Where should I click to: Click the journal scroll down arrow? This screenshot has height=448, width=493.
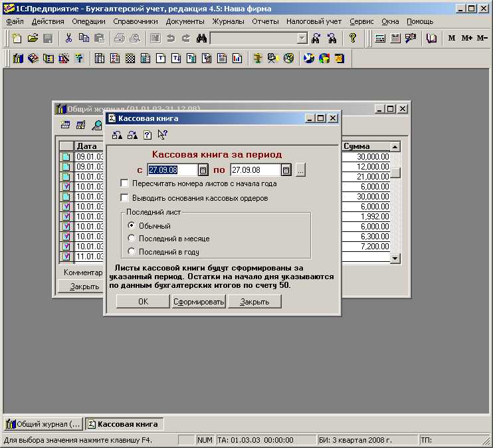click(395, 258)
